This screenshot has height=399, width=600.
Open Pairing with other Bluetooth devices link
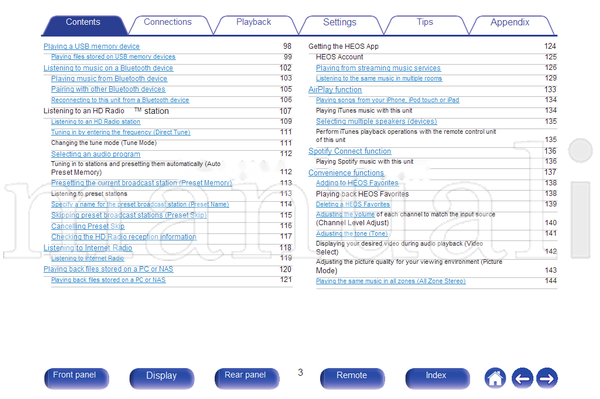point(108,89)
